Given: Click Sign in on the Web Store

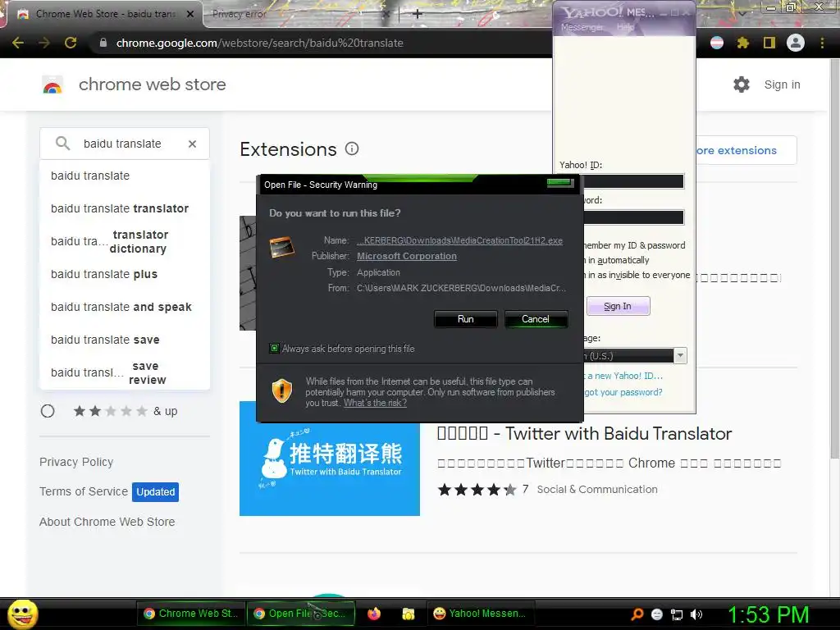Looking at the screenshot, I should 782,84.
